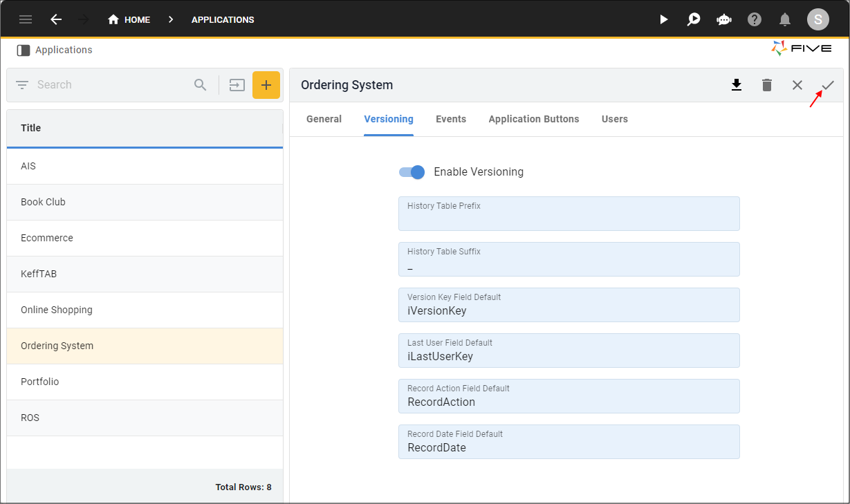850x504 pixels.
Task: Go forward with the right arrow
Action: coord(84,19)
